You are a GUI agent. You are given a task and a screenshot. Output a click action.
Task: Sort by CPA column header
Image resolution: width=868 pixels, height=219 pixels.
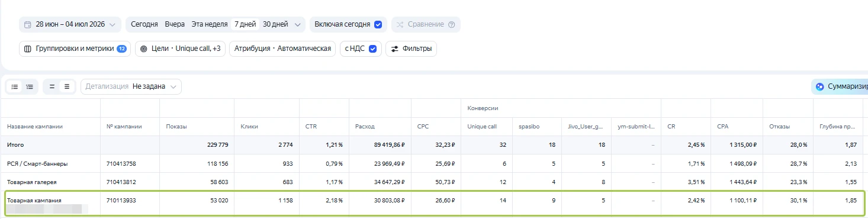722,126
